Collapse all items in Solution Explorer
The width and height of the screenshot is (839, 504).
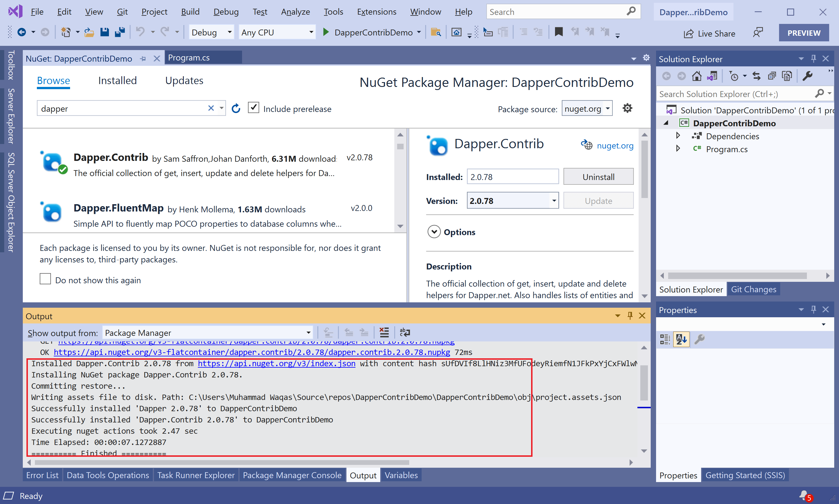click(772, 76)
